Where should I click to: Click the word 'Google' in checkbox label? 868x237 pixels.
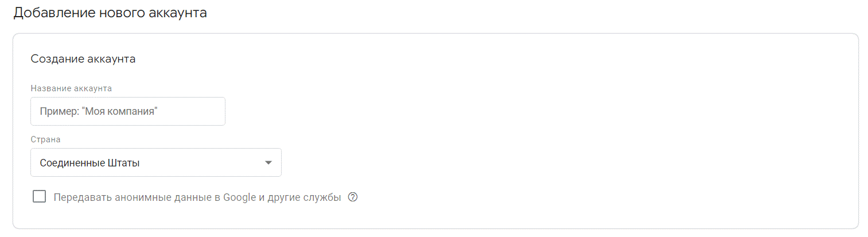pyautogui.click(x=239, y=197)
